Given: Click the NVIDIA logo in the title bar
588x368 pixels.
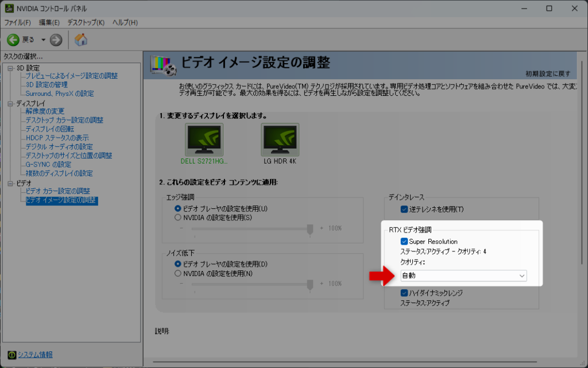Looking at the screenshot, I should (x=8, y=8).
